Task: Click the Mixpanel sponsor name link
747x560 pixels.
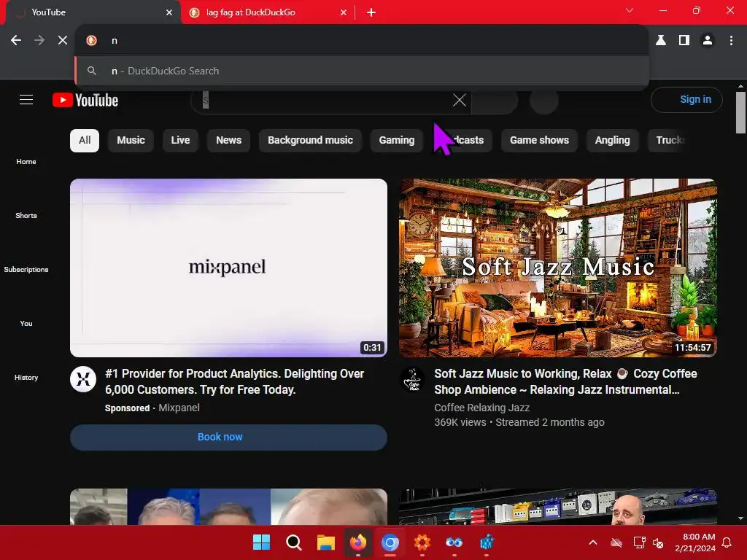Action: [179, 408]
